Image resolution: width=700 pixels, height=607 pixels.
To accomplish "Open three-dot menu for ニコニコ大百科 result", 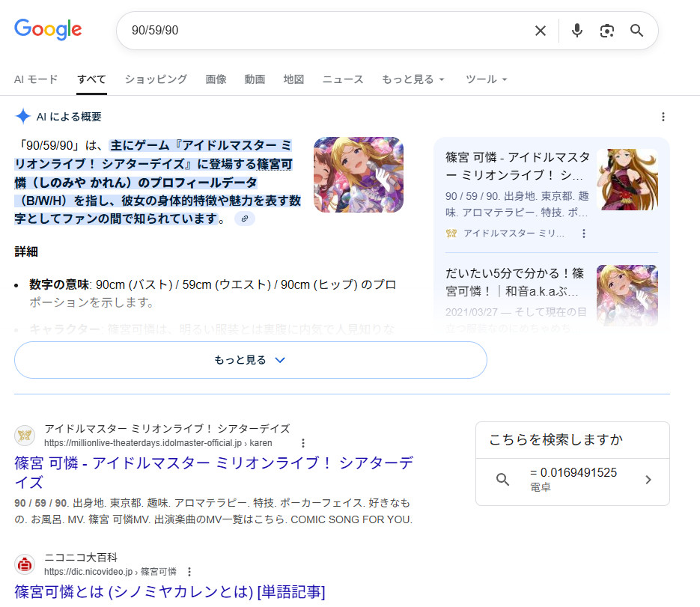I will [x=189, y=571].
